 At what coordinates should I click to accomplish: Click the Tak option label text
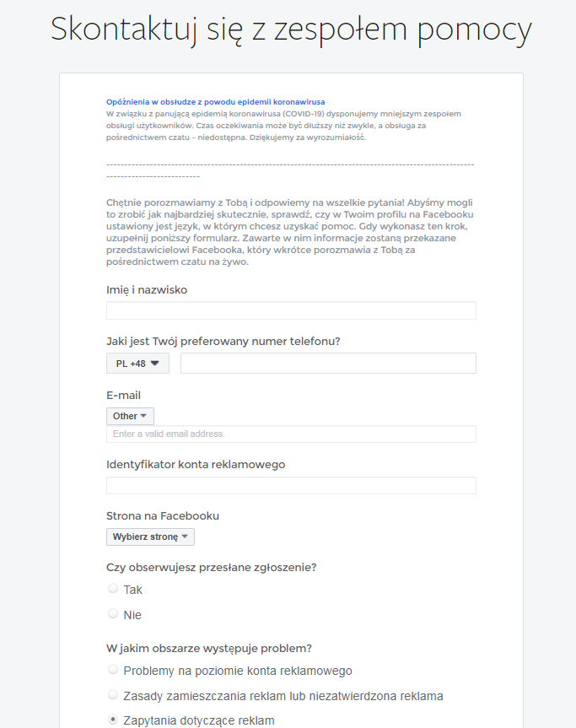132,590
